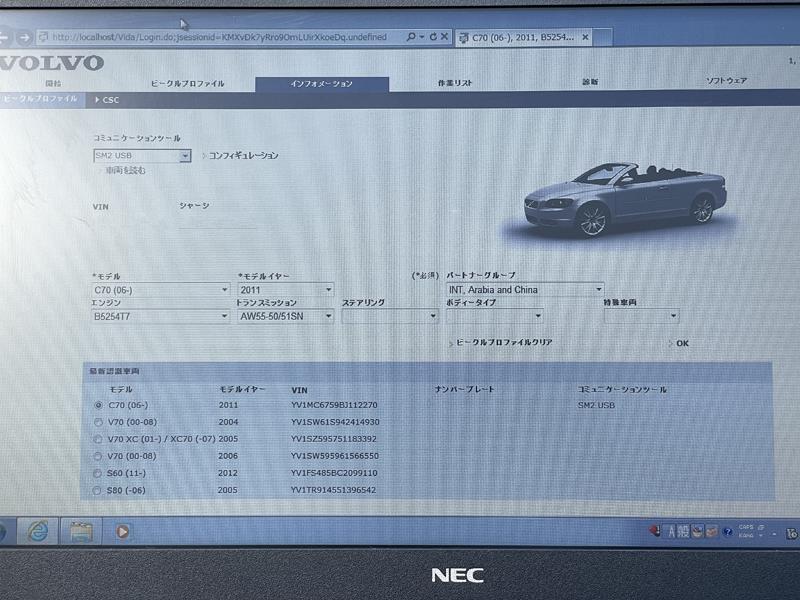This screenshot has height=600, width=800.
Task: Click VIN YV1SW595961566550
Action: (x=335, y=456)
